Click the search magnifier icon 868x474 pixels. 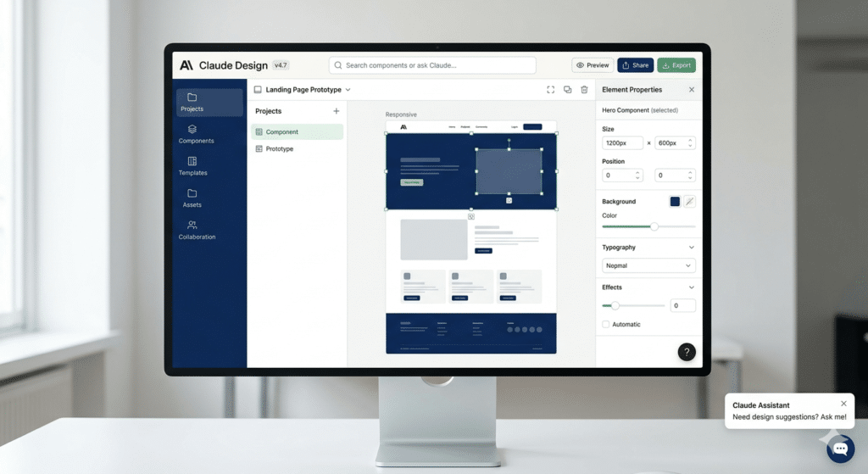click(338, 65)
